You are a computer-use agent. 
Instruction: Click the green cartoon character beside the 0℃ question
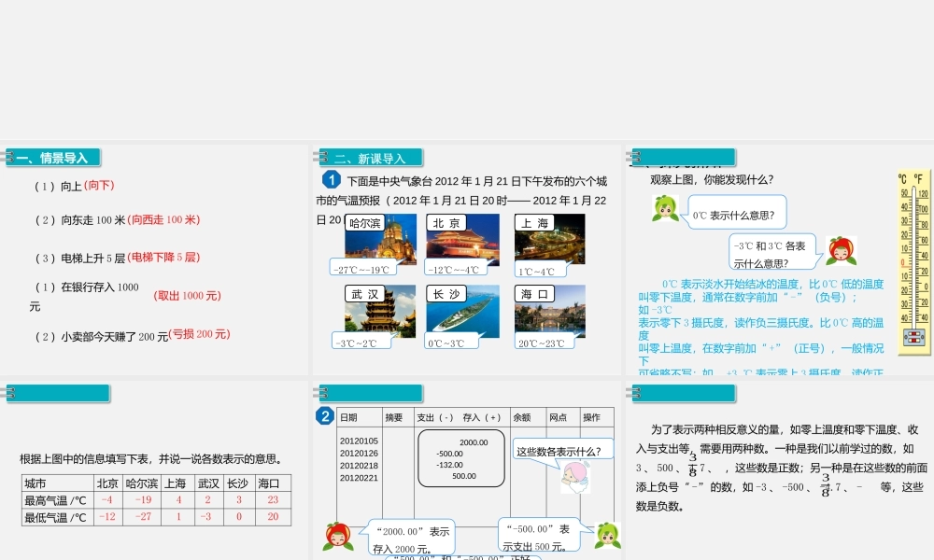click(x=665, y=209)
